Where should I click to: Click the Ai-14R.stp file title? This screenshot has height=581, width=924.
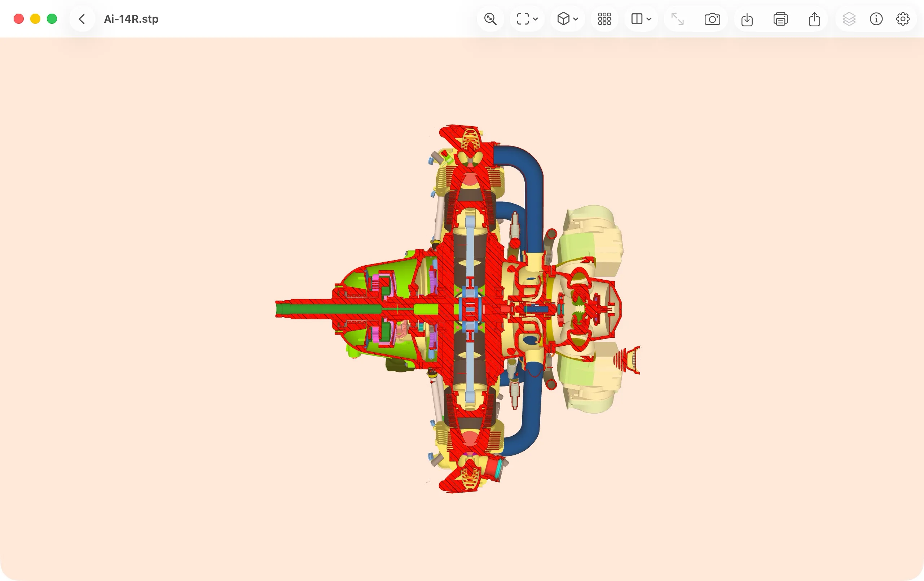click(x=131, y=19)
